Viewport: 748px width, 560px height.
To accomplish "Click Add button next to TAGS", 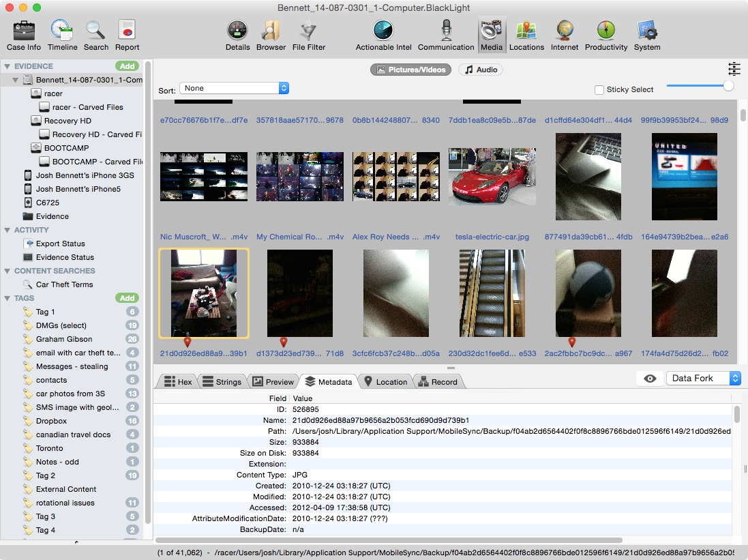I will 127,298.
